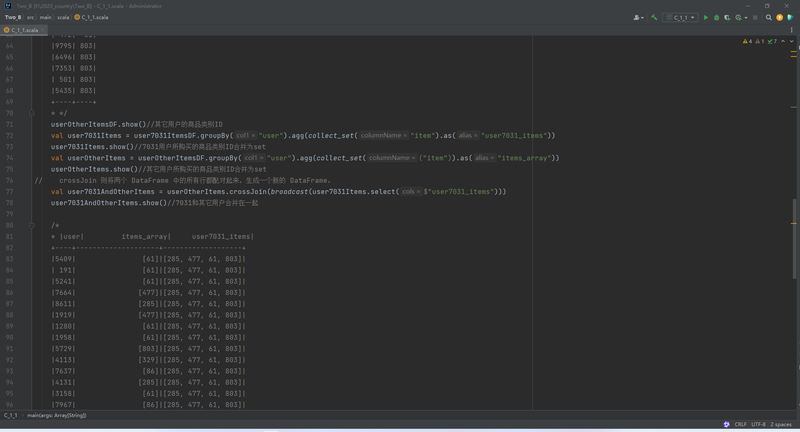This screenshot has height=432, width=800.
Task: Click the green typo count 7
Action: pyautogui.click(x=772, y=41)
